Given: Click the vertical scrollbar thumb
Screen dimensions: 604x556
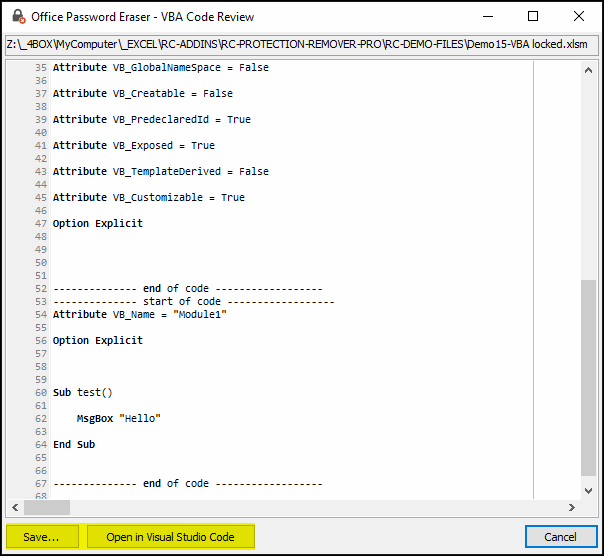Looking at the screenshot, I should click(x=588, y=378).
